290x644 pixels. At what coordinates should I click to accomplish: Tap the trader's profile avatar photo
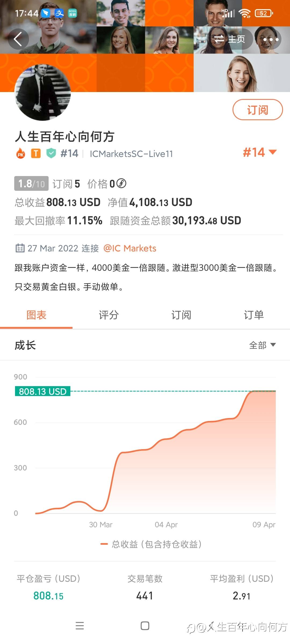[43, 93]
